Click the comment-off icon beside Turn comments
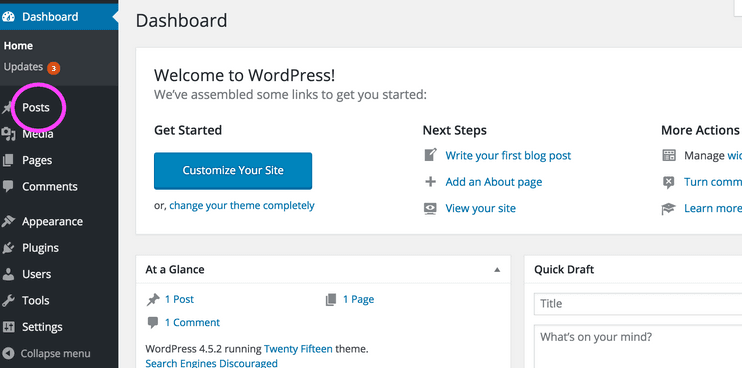The height and width of the screenshot is (368, 742). (669, 182)
